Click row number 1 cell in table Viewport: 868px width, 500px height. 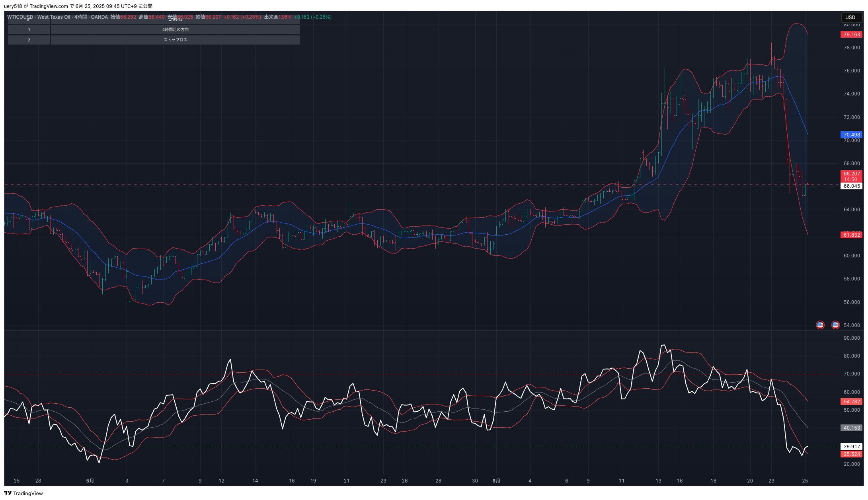point(29,29)
